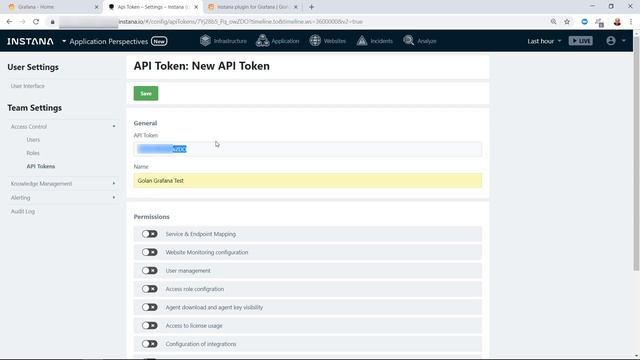Enable User management permission
The height and width of the screenshot is (360, 640).
[x=149, y=271]
